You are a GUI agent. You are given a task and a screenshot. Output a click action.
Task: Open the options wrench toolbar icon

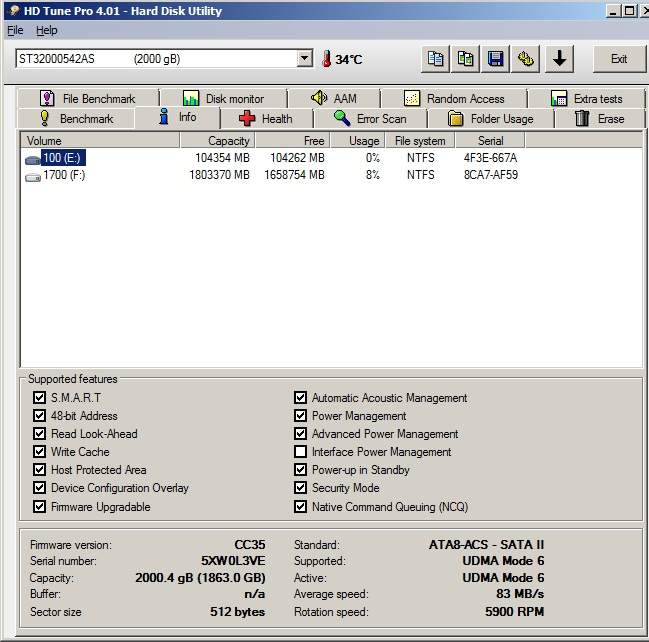click(526, 59)
